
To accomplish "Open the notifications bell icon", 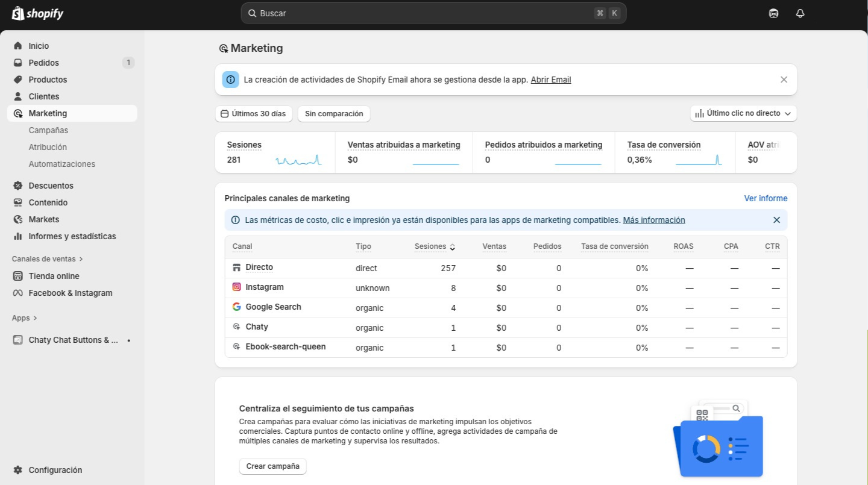I will tap(800, 13).
